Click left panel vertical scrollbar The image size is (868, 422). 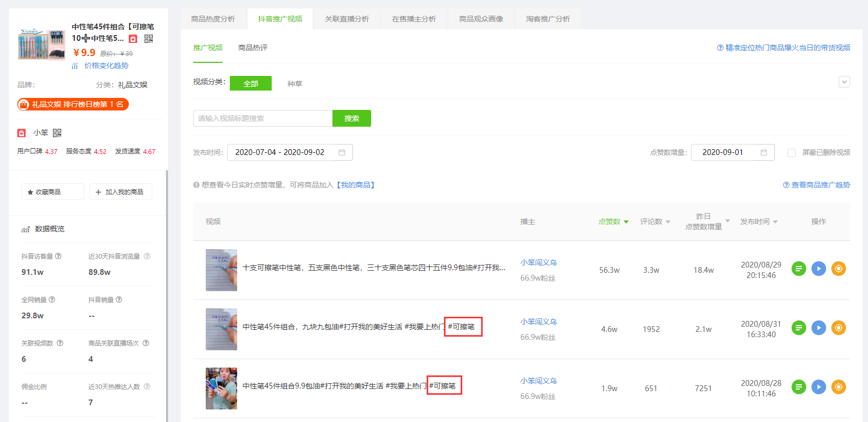[x=167, y=295]
